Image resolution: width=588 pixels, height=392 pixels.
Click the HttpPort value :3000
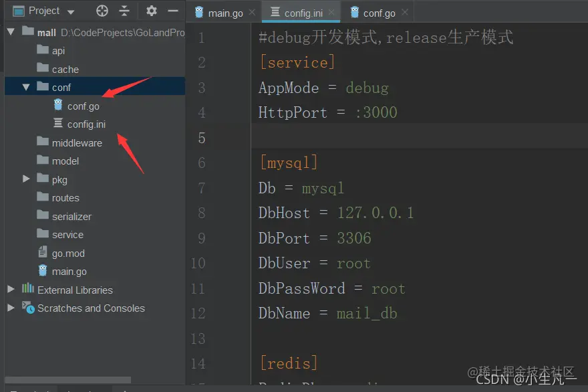click(x=376, y=112)
